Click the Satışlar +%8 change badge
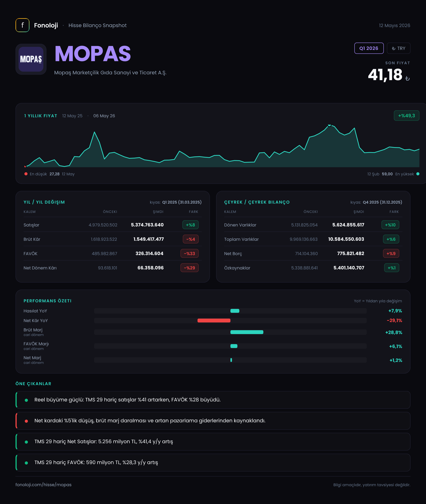426x504 pixels. coord(190,225)
